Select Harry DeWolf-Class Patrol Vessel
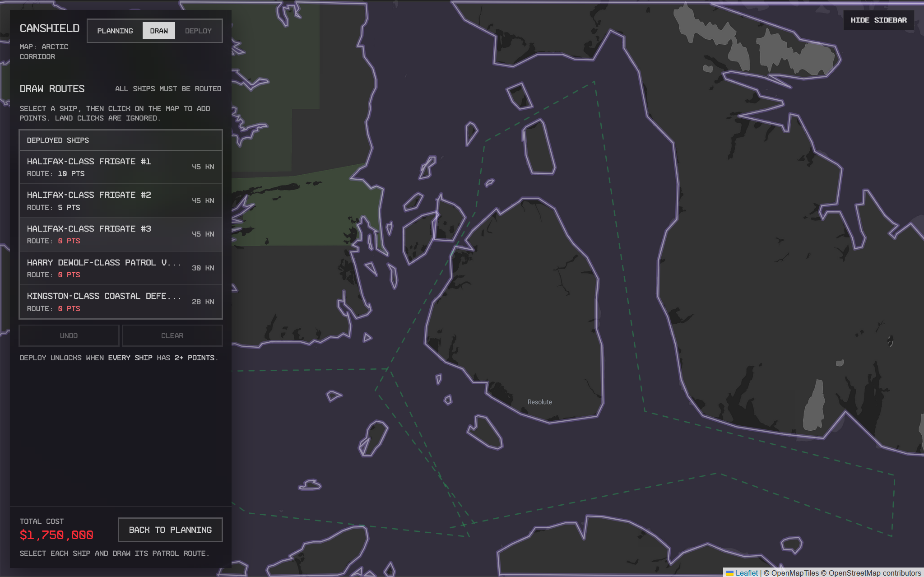The image size is (924, 577). coord(121,268)
